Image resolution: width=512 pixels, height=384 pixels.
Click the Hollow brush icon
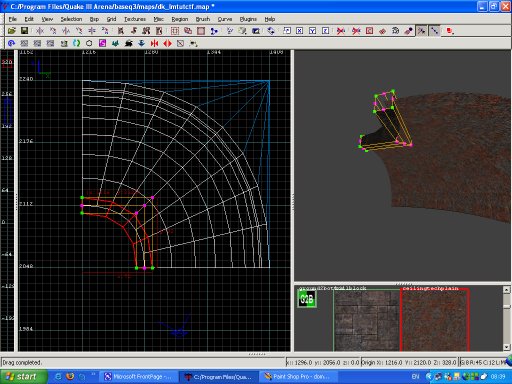coord(201,31)
